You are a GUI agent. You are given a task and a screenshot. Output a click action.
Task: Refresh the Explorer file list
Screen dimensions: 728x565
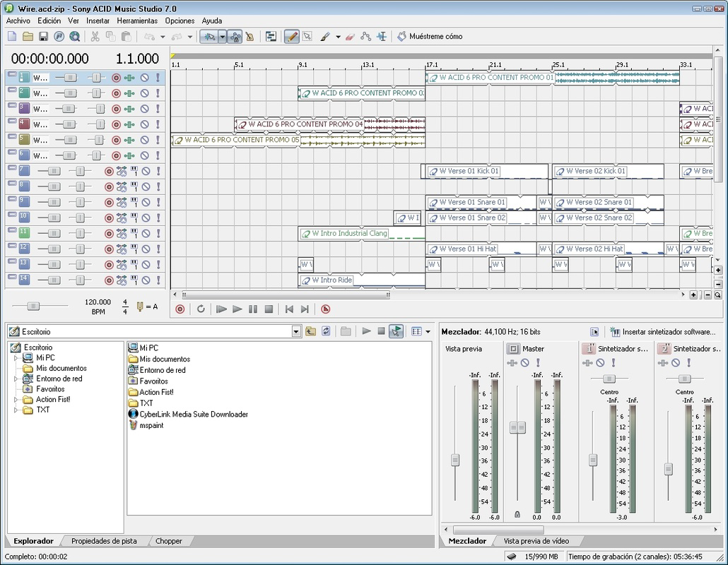(326, 331)
